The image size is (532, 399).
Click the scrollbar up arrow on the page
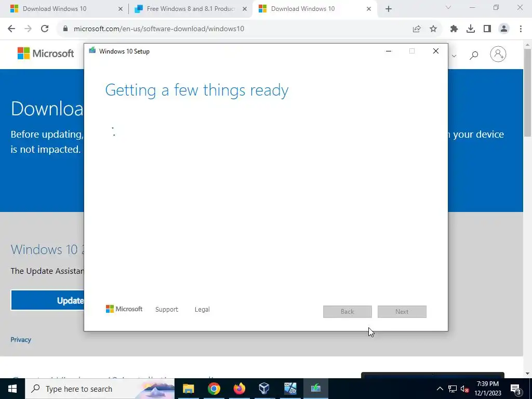tap(528, 45)
